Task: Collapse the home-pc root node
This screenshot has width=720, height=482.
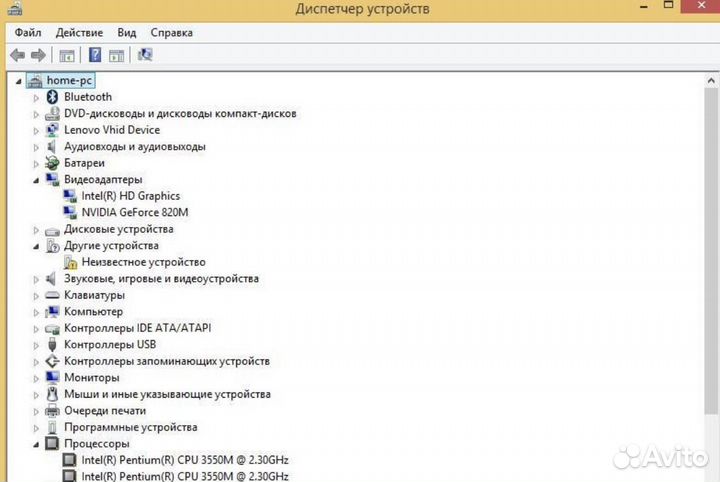Action: [x=19, y=82]
